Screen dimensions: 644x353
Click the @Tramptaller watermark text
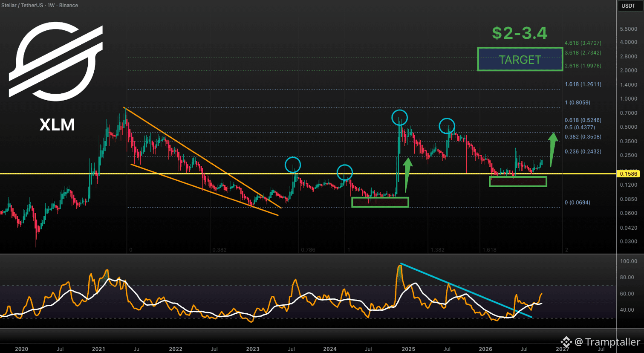607,342
